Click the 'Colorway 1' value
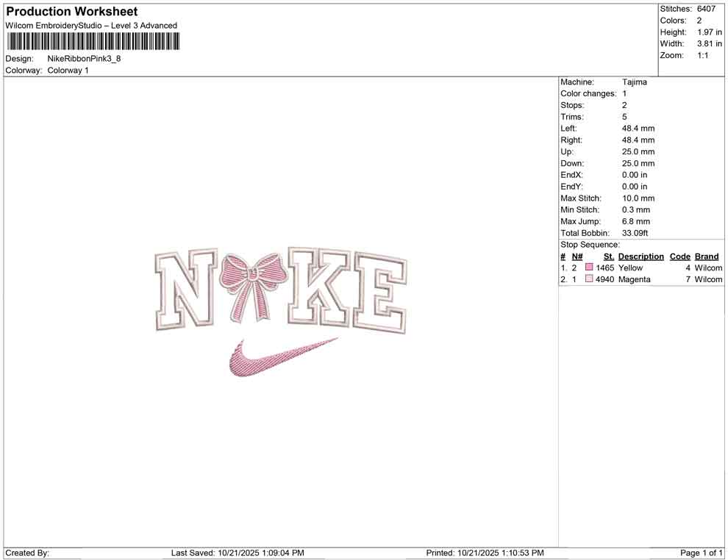This screenshot has height=560, width=728. pyautogui.click(x=68, y=71)
